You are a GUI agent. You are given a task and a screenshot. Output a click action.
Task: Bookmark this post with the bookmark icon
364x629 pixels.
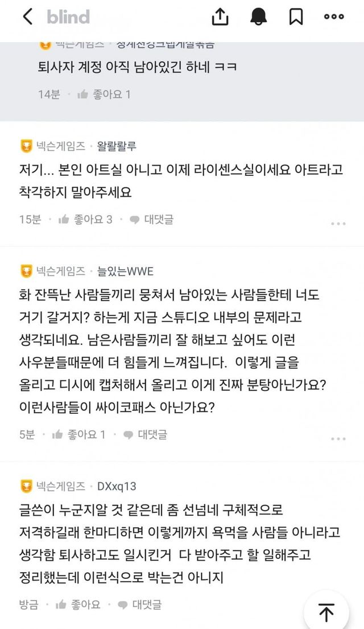point(296,17)
